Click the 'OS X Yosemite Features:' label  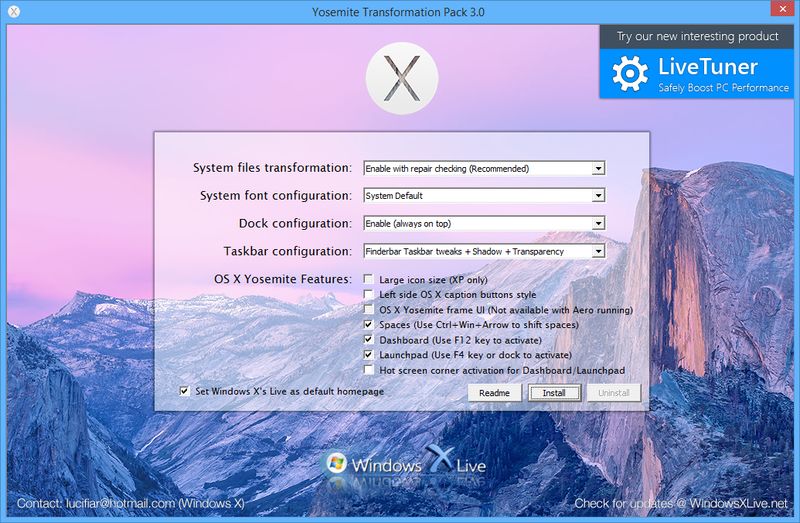[283, 279]
